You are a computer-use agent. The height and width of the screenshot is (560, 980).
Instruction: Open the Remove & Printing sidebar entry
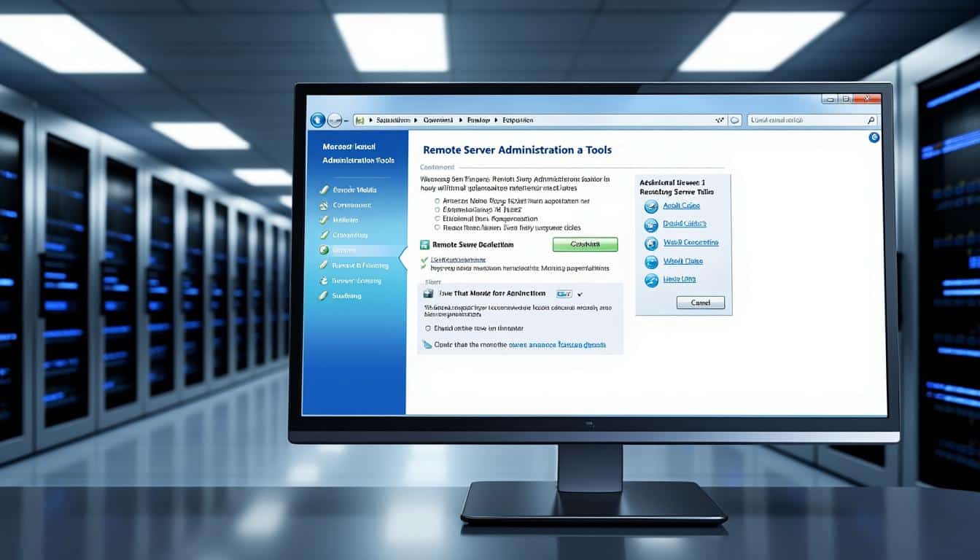pos(361,265)
